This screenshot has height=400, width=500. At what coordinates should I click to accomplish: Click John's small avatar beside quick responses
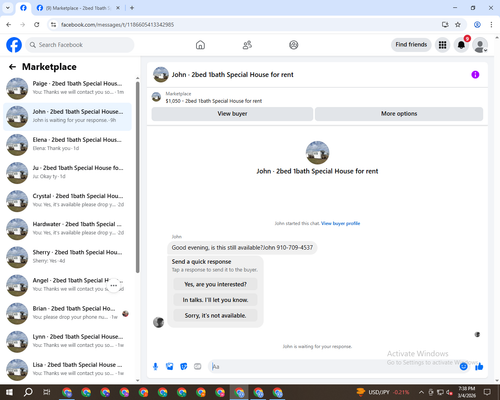coord(158,322)
